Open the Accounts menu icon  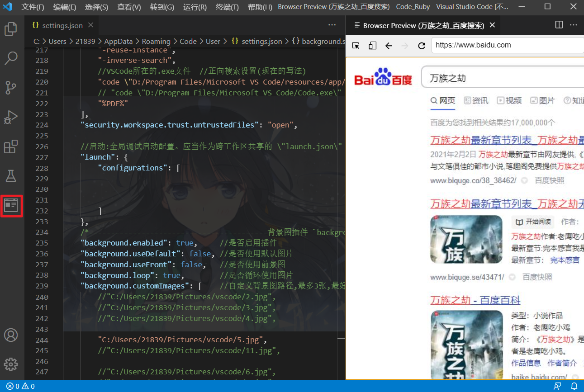(x=11, y=335)
